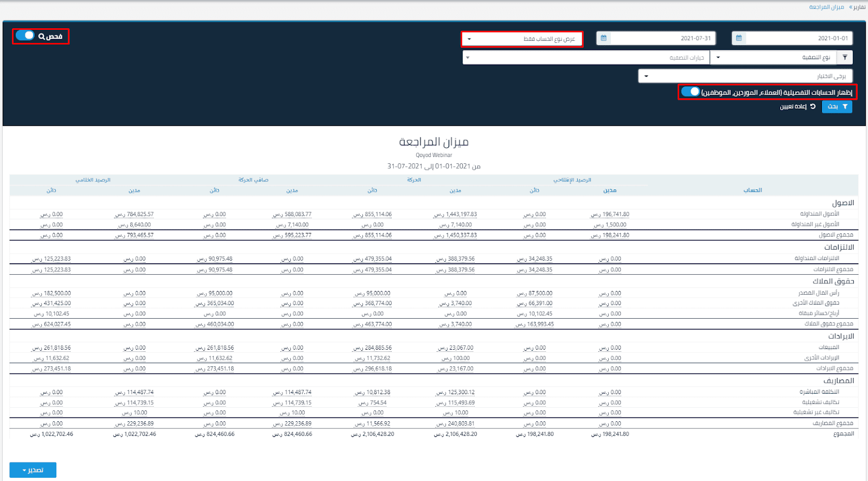
Task: Click the المصاريف section heading
Action: 839,381
